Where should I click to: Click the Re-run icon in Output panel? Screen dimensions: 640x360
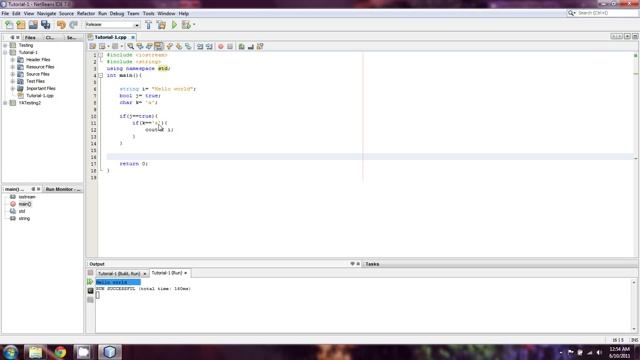[90, 282]
